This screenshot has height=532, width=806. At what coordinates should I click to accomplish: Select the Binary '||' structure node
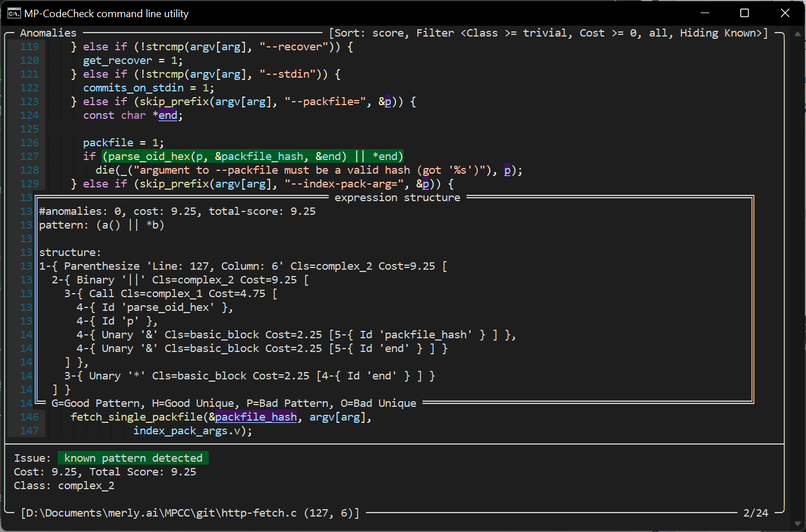(x=113, y=279)
